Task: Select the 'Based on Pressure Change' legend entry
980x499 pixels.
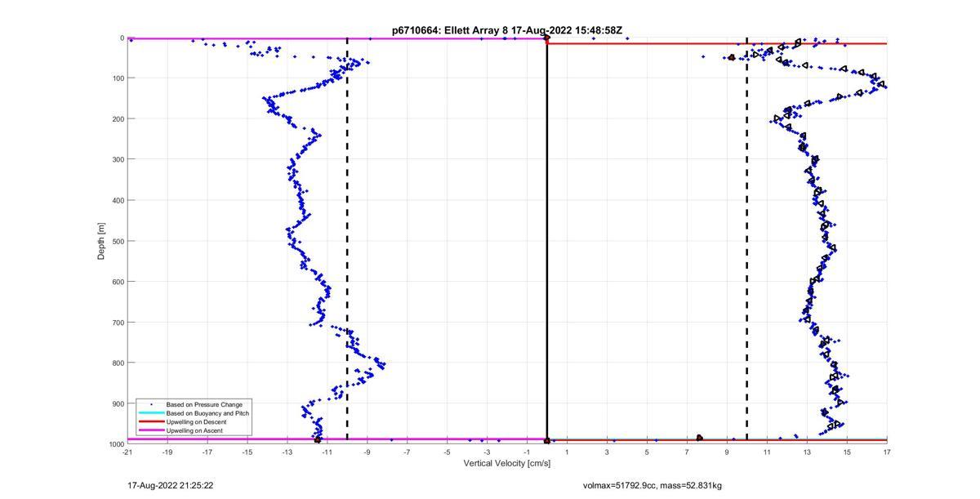Action: pos(204,404)
